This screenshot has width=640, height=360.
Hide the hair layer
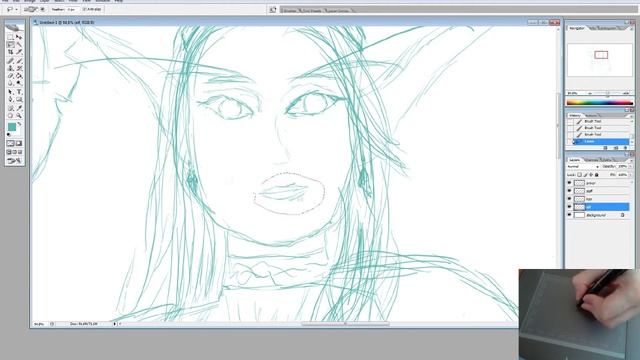click(x=569, y=199)
